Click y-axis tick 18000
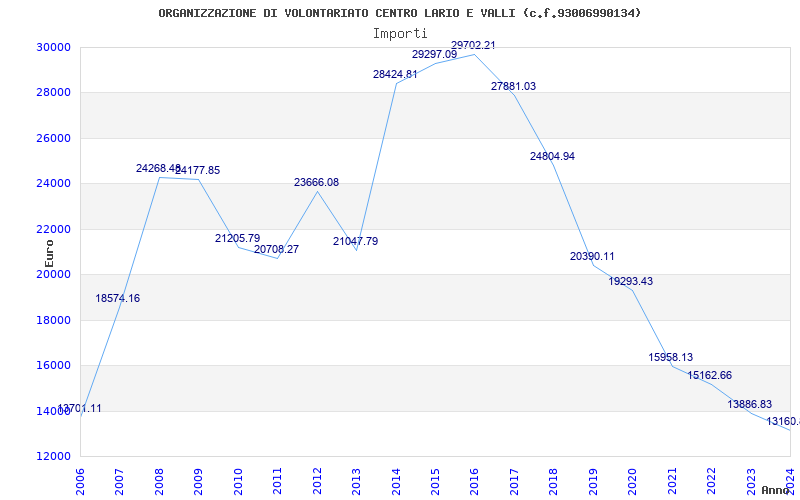Viewport: 800px width, 500px height. (53, 320)
